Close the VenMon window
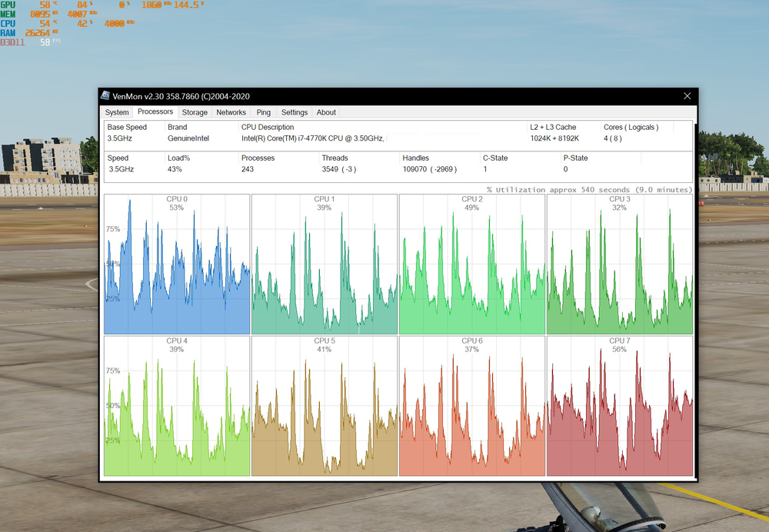769x532 pixels. (687, 96)
